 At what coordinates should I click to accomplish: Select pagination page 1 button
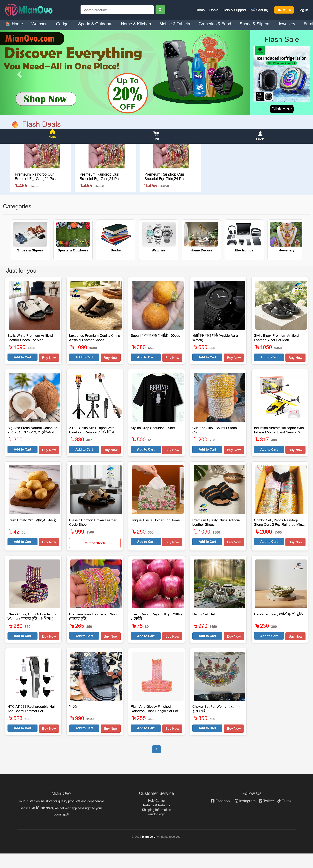156,749
